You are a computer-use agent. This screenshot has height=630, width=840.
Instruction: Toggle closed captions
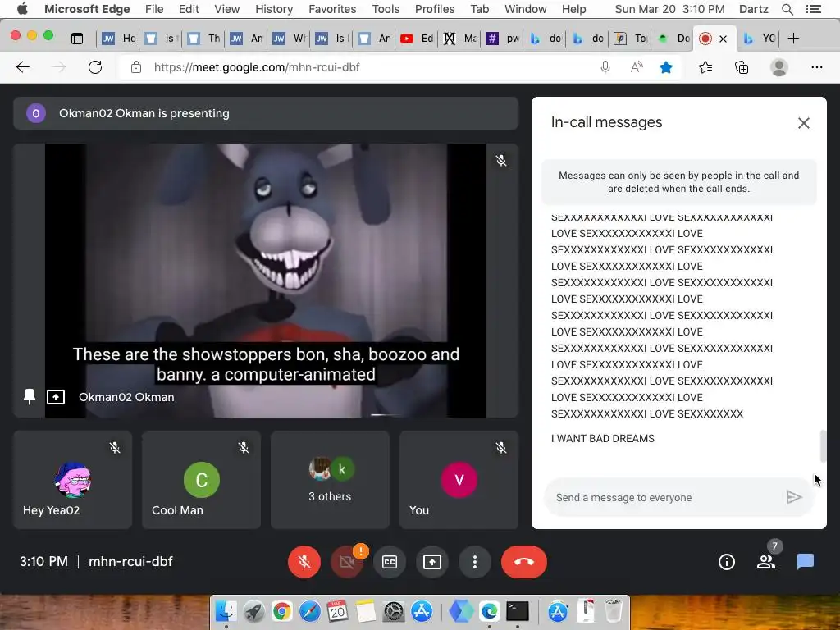[x=390, y=561]
